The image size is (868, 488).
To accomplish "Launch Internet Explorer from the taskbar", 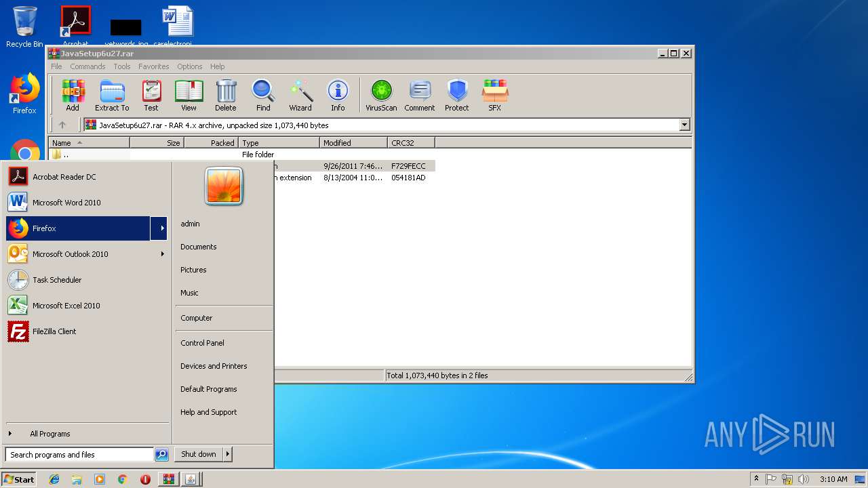I will [x=54, y=479].
